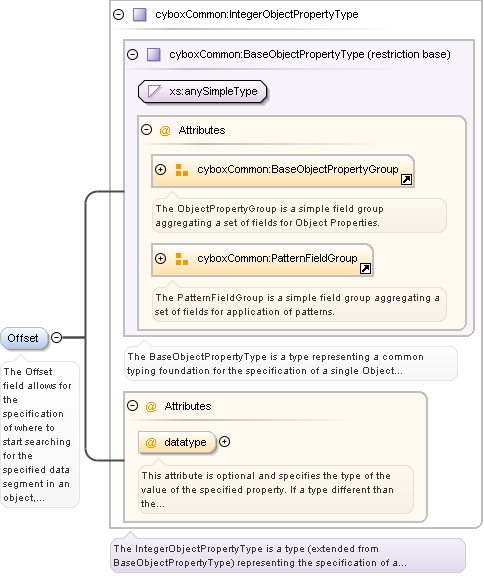Collapse the upper Attributes section
The height and width of the screenshot is (576, 484).
click(x=147, y=130)
